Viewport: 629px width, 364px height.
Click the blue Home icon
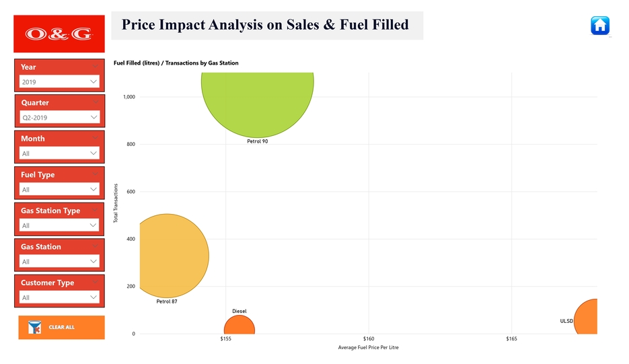pos(599,26)
